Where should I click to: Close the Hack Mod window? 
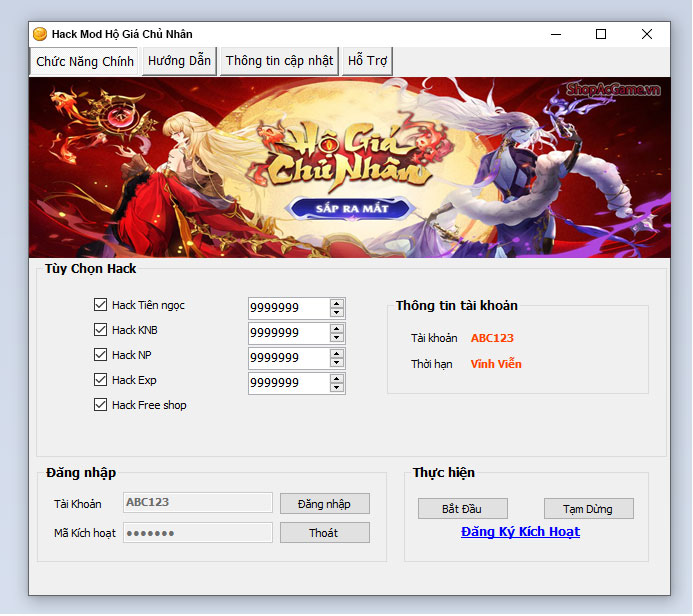(647, 34)
